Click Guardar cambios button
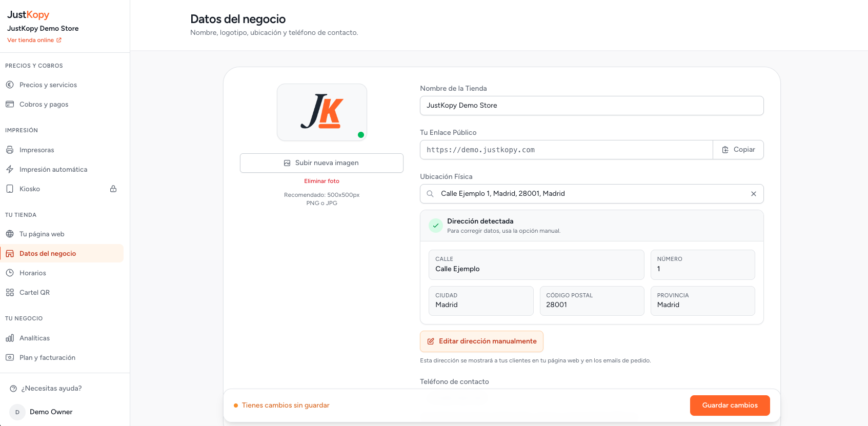The height and width of the screenshot is (426, 868). pyautogui.click(x=730, y=405)
